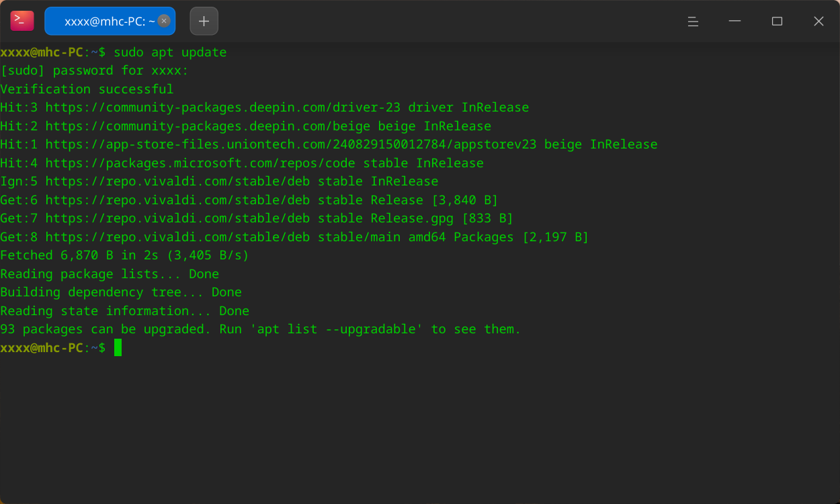Click the green cursor at last prompt
This screenshot has height=504, width=840.
(x=118, y=347)
